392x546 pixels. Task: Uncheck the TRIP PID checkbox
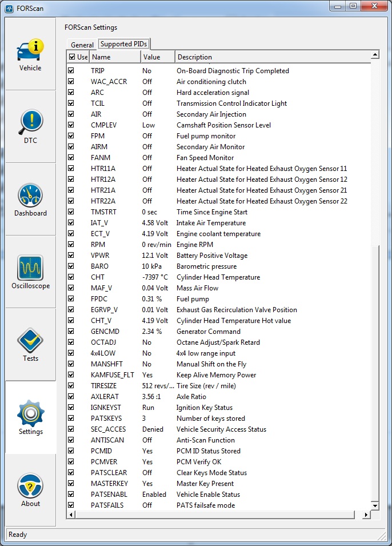click(71, 70)
